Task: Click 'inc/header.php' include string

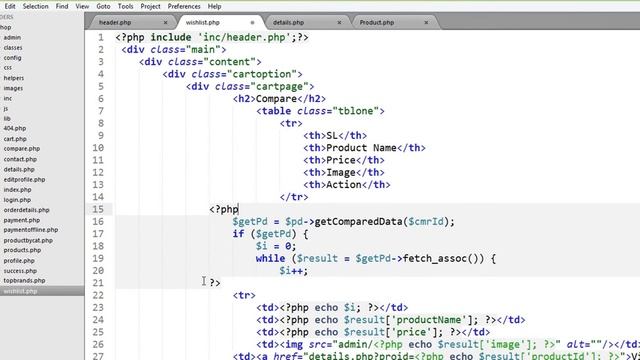Action: 244,38
